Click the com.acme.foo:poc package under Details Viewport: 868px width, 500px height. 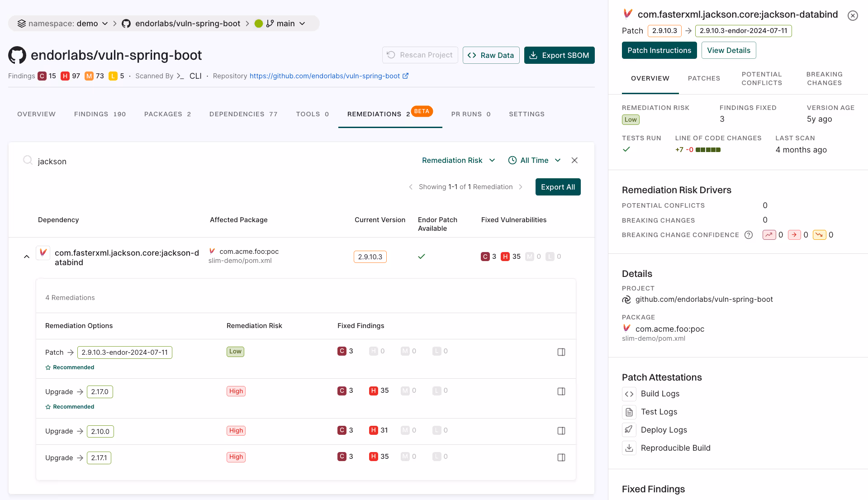(670, 329)
